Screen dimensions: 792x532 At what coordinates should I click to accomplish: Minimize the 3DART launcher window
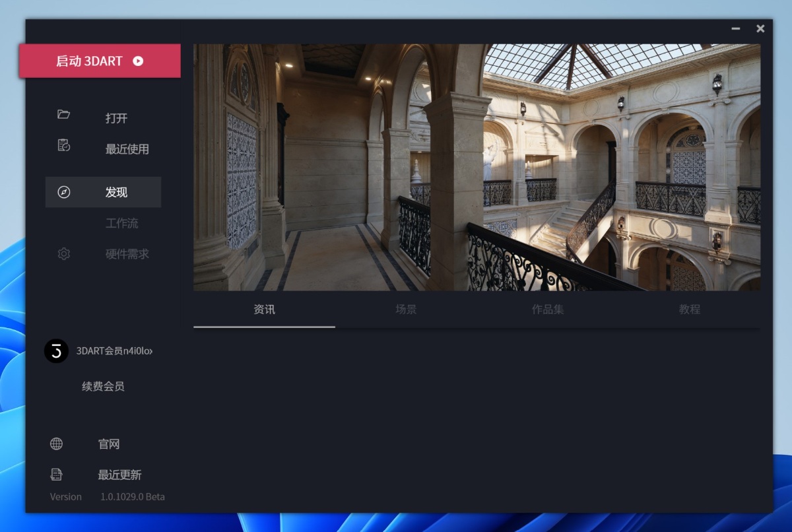click(x=736, y=28)
